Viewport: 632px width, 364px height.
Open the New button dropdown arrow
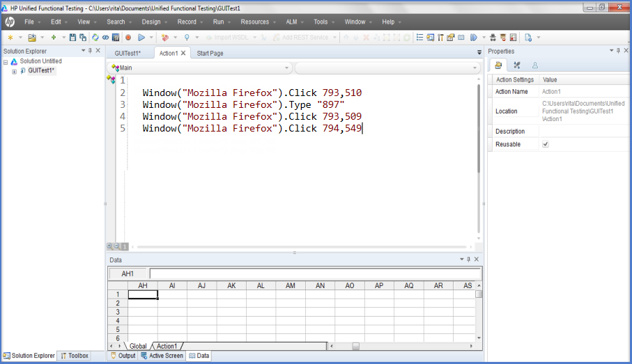(x=20, y=38)
